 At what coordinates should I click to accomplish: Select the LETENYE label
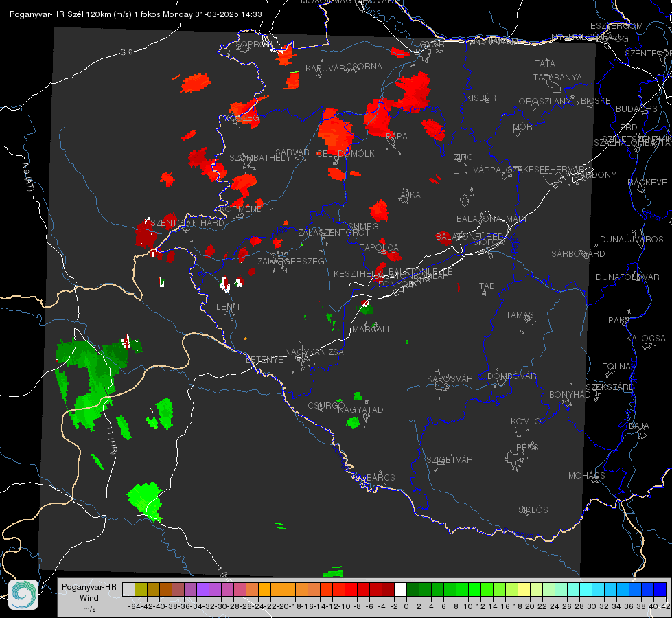coord(264,359)
